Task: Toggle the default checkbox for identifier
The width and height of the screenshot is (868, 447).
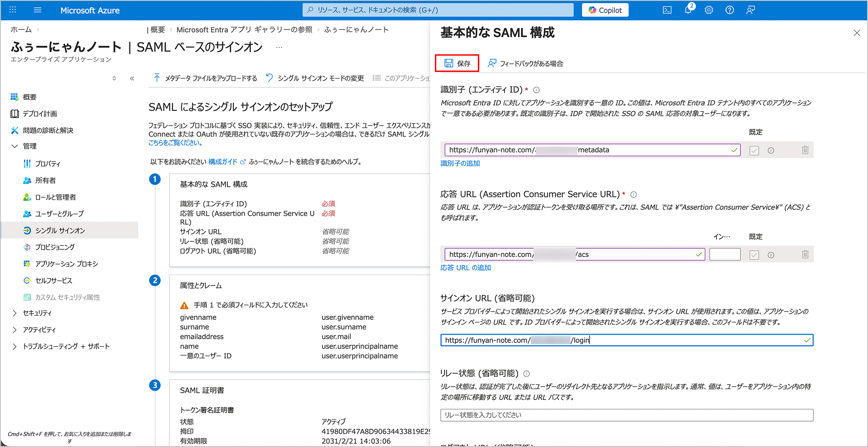Action: coord(754,151)
